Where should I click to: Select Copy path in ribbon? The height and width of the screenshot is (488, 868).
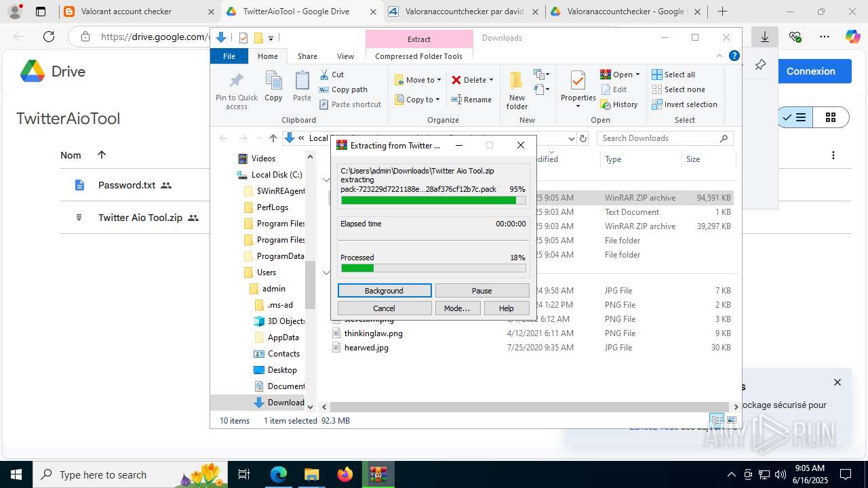pos(344,89)
